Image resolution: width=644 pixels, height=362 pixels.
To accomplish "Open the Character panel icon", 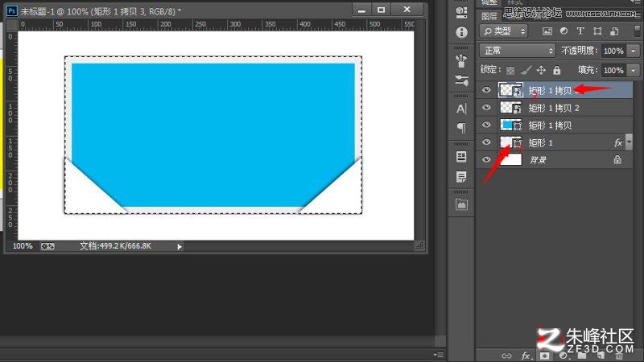I will [461, 109].
